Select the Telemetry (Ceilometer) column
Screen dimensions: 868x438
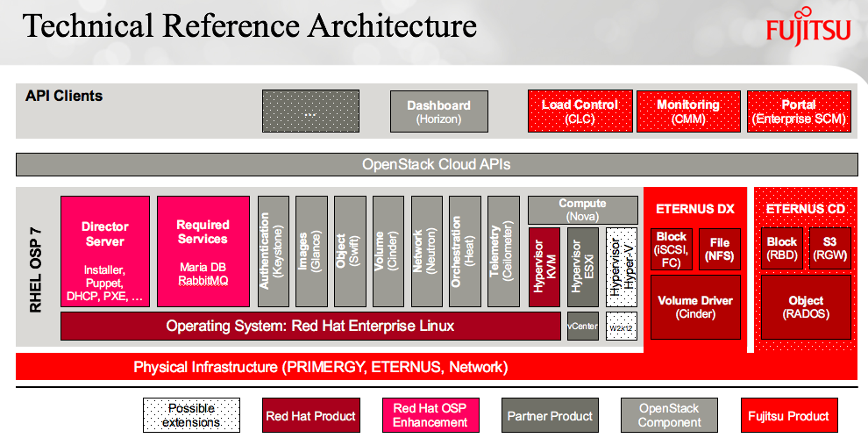tap(503, 251)
